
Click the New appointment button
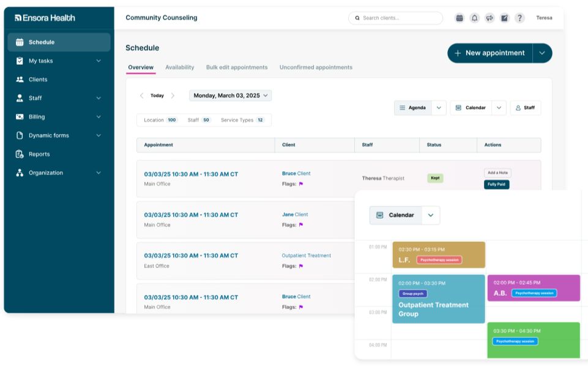(x=489, y=53)
